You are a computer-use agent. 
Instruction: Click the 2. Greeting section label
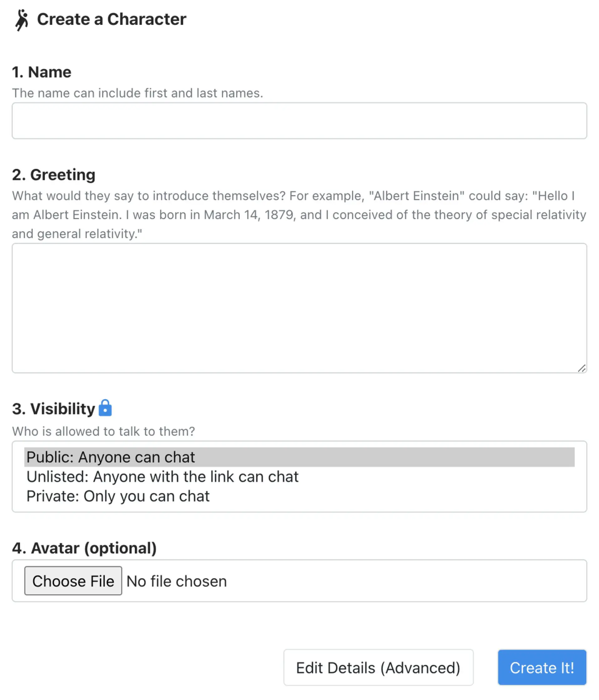click(54, 175)
